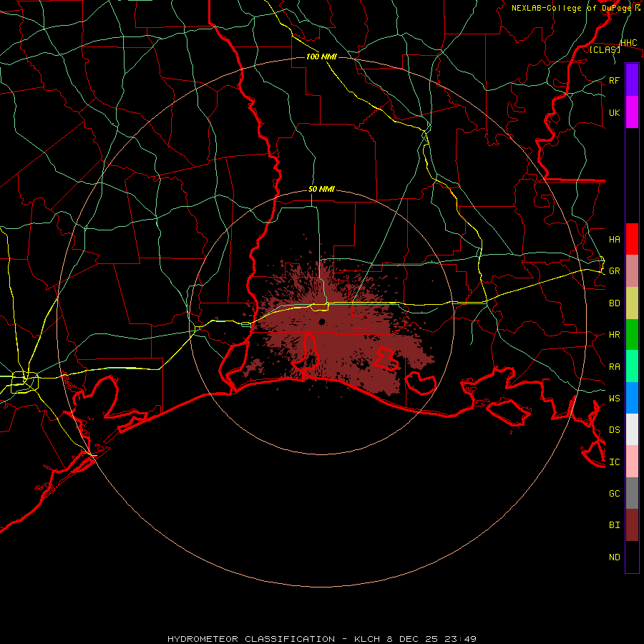
Task: Click the black radar site dot
Action: tap(321, 321)
